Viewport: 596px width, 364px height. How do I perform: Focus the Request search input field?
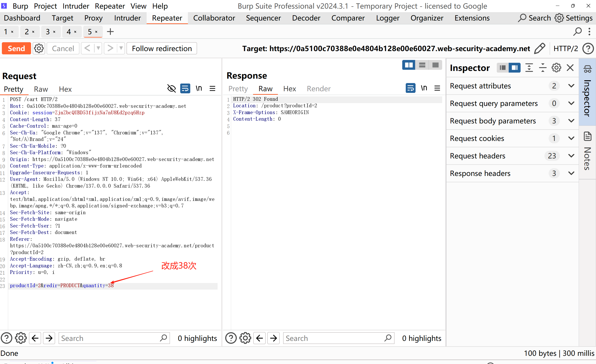click(109, 338)
